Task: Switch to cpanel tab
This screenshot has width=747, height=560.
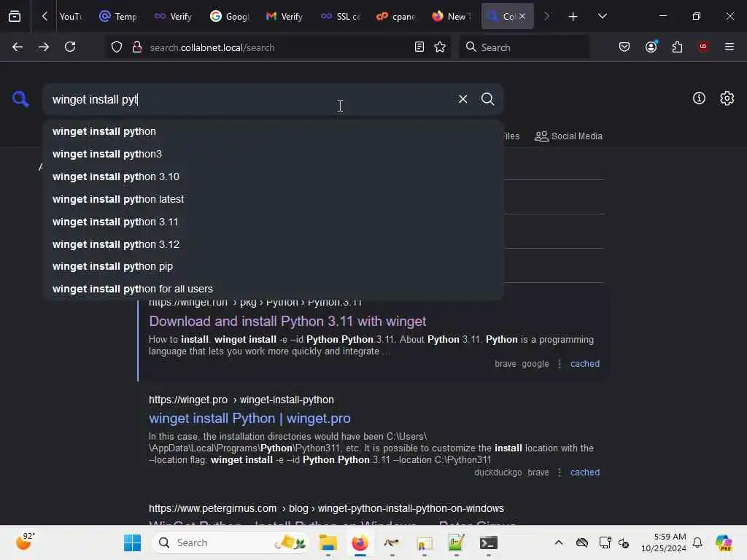Action: [x=396, y=17]
